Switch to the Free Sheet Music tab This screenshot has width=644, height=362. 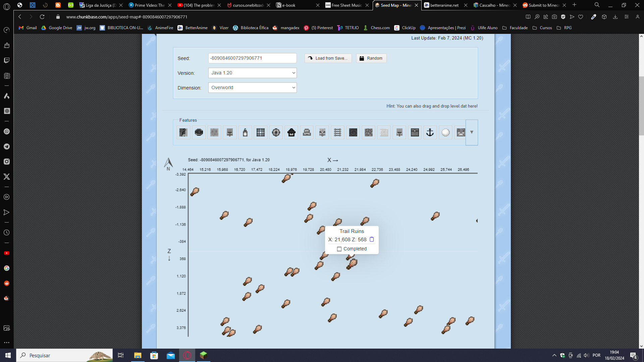[346, 5]
